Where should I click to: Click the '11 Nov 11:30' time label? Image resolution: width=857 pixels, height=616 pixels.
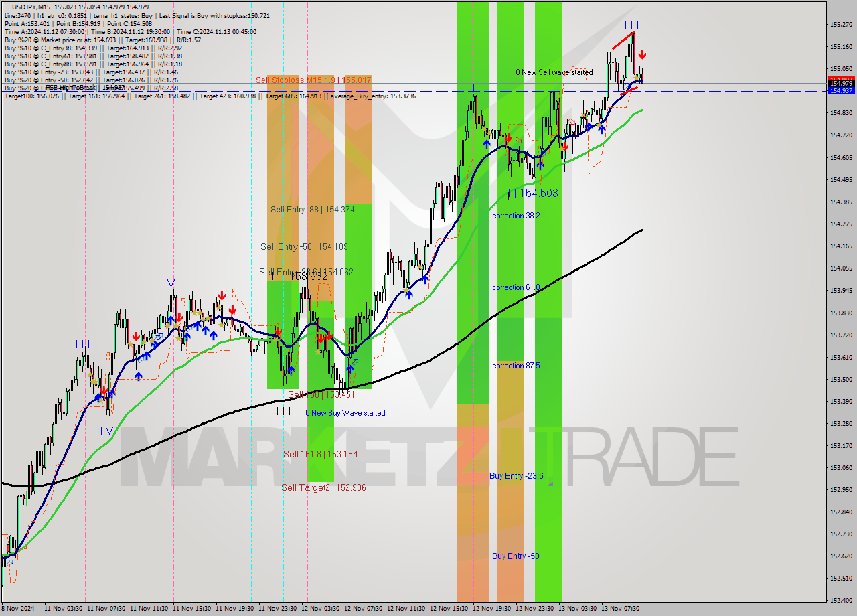[x=149, y=609]
